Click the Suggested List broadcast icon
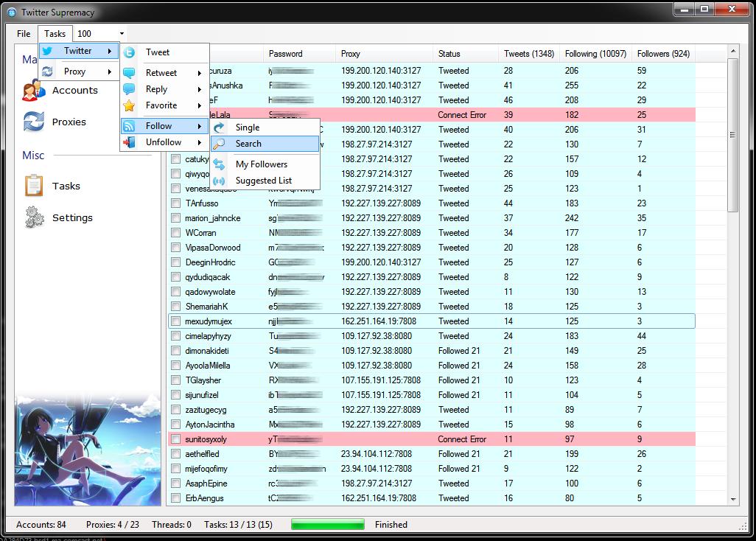 (219, 181)
